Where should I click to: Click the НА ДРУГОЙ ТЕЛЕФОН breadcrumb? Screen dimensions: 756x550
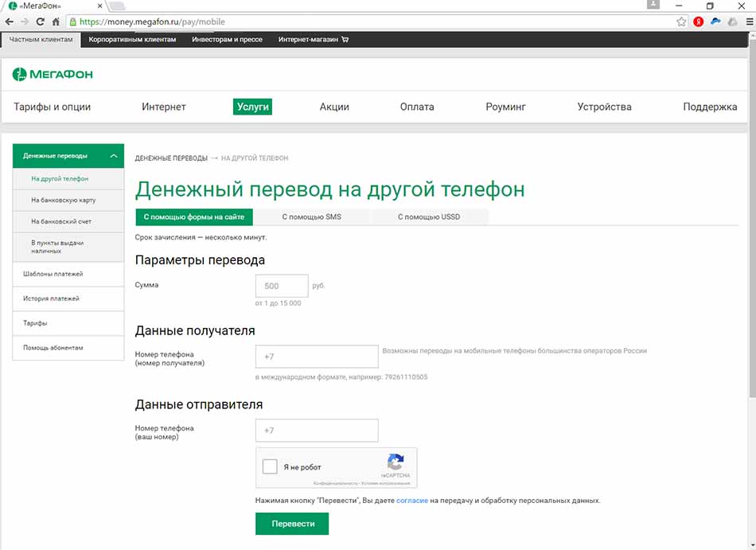tap(255, 158)
